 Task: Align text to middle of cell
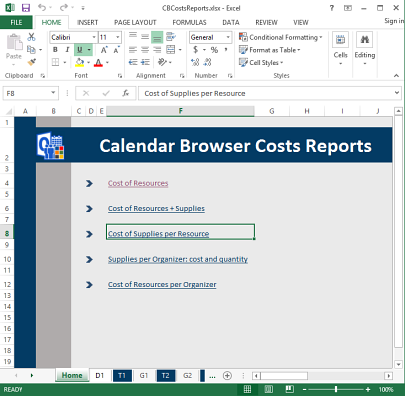[145, 37]
